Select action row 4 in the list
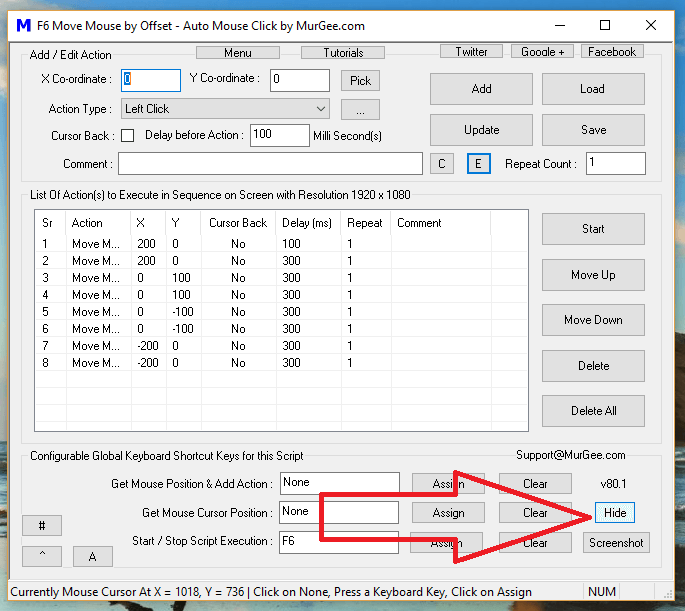Viewport: 685px width, 611px height. pyautogui.click(x=281, y=295)
